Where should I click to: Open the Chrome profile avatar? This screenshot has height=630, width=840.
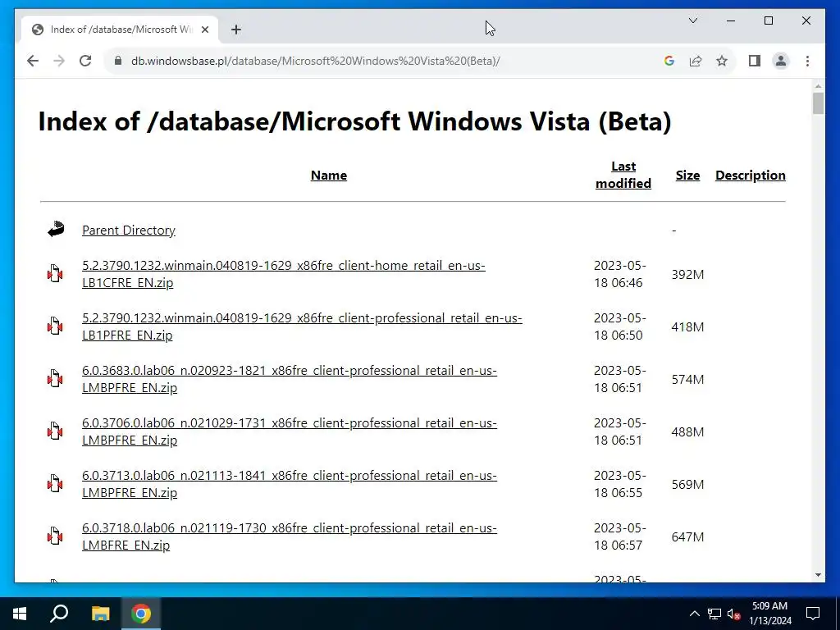coord(781,61)
